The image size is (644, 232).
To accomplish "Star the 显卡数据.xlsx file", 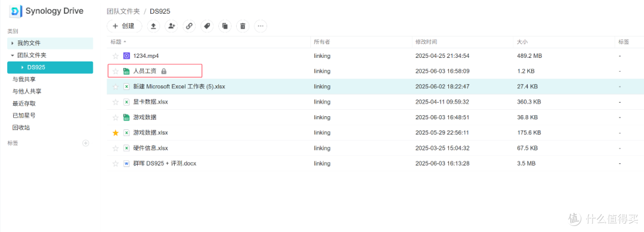I will [116, 102].
